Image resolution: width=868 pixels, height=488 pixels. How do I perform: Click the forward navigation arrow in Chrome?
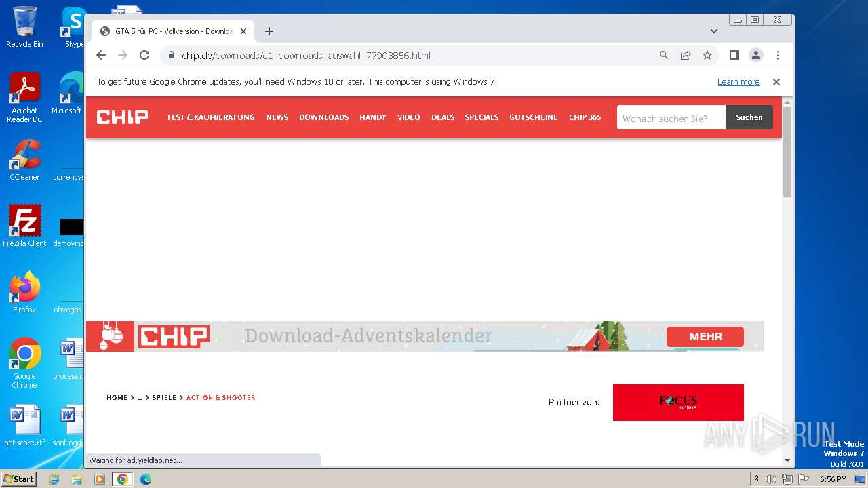123,55
